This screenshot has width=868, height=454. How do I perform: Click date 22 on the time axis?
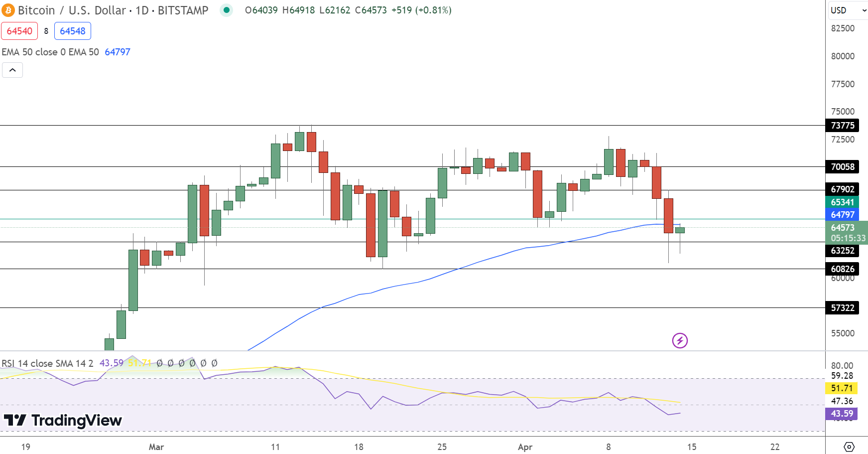tap(775, 447)
